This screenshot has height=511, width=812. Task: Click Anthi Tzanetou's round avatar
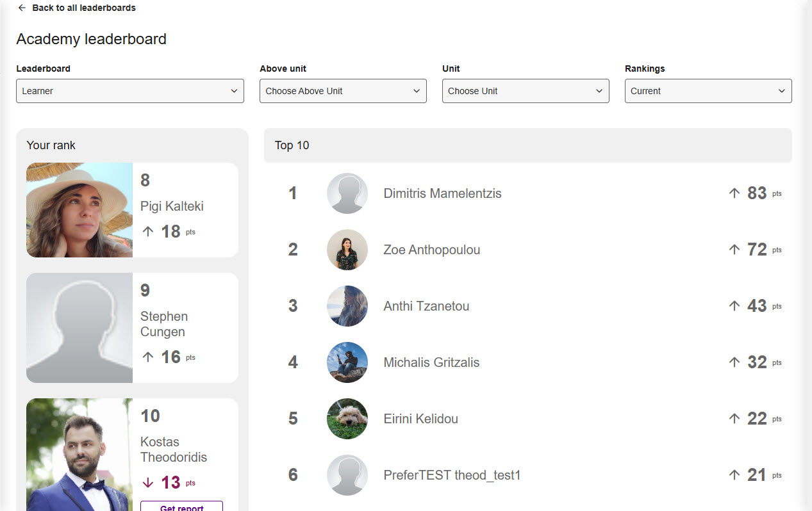(x=347, y=306)
